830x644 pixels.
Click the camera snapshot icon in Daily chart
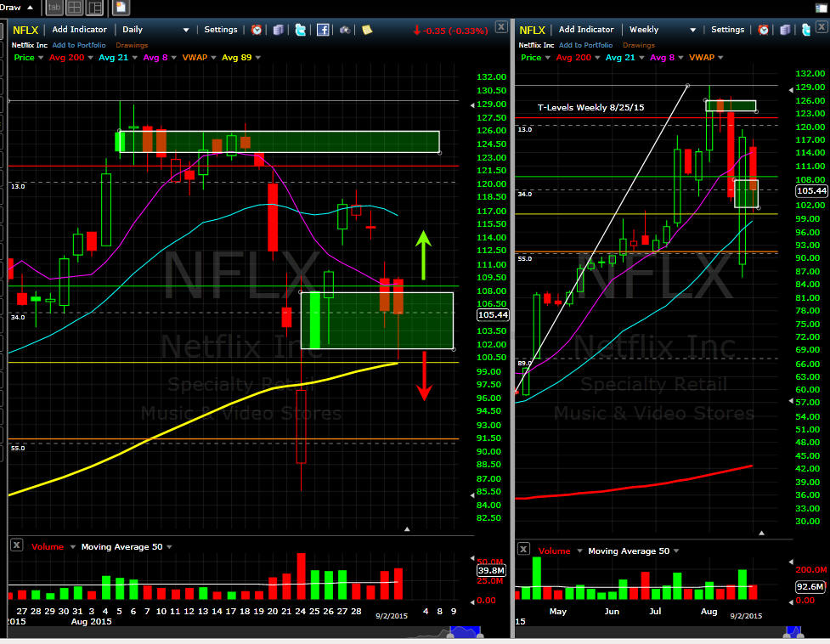click(345, 30)
